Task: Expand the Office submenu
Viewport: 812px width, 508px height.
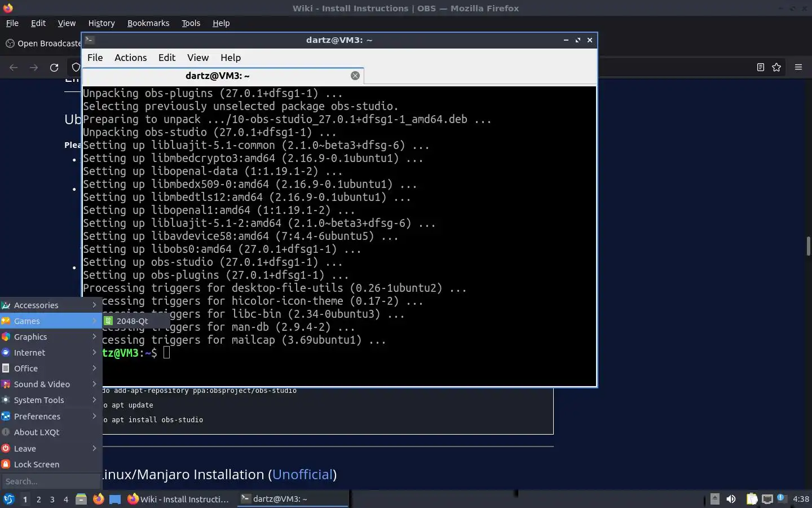Action: point(51,368)
